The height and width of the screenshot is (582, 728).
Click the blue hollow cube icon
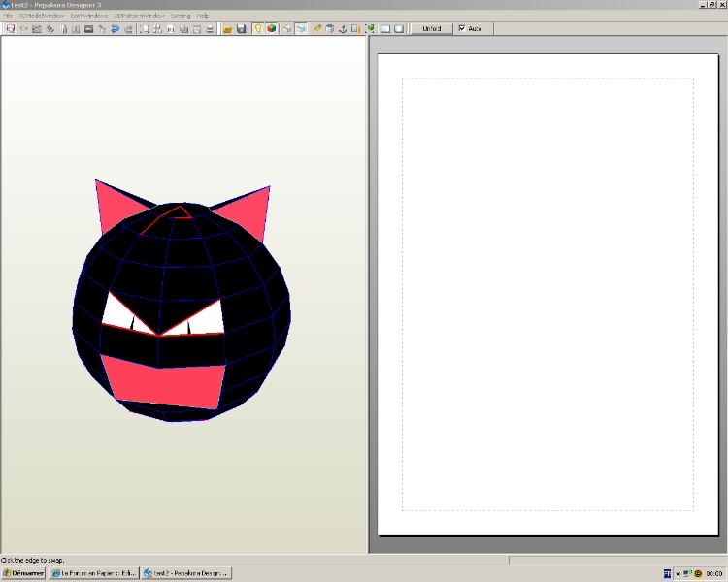[x=330, y=29]
